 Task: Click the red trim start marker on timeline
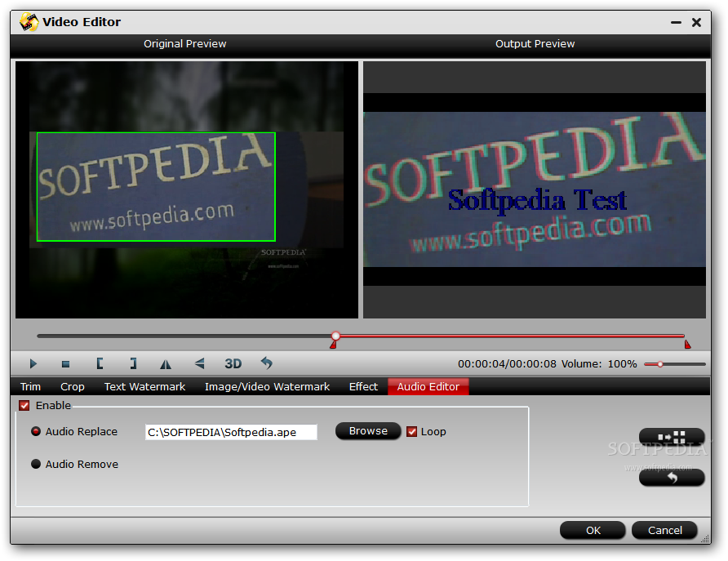[333, 345]
